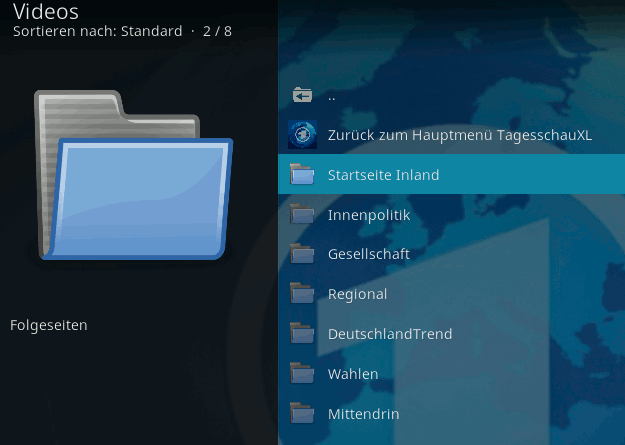
Task: Open the 'Mittendrin' entry
Action: 451,413
